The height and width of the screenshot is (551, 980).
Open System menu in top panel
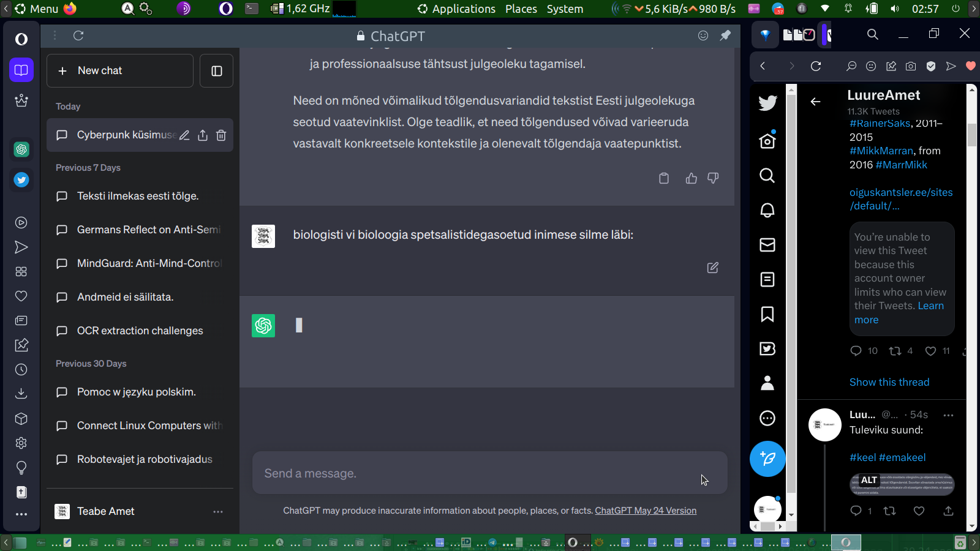tap(565, 9)
